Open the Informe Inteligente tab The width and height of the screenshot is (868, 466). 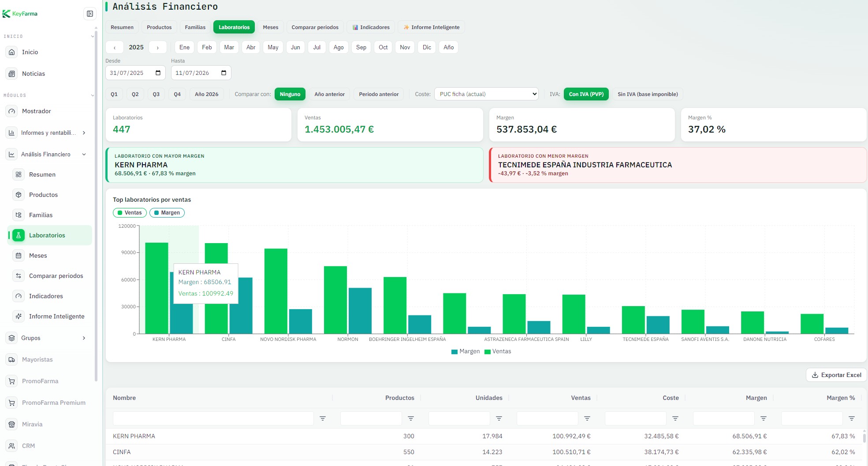point(431,27)
